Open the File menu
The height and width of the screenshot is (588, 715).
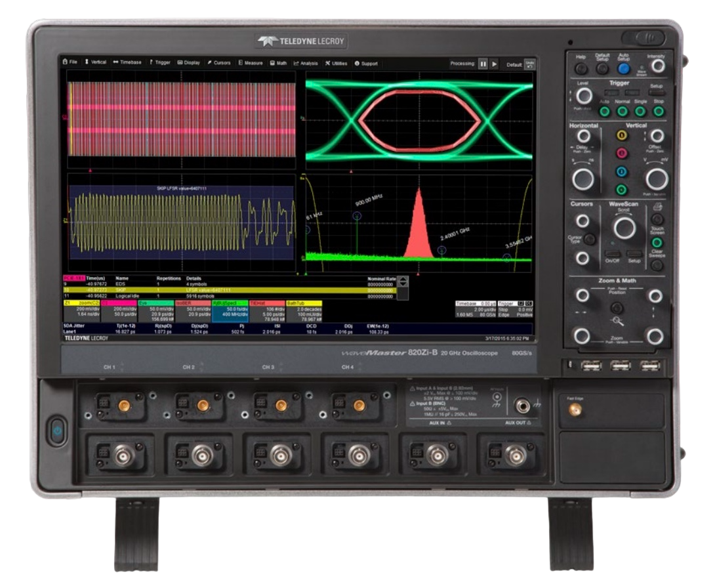[x=70, y=62]
